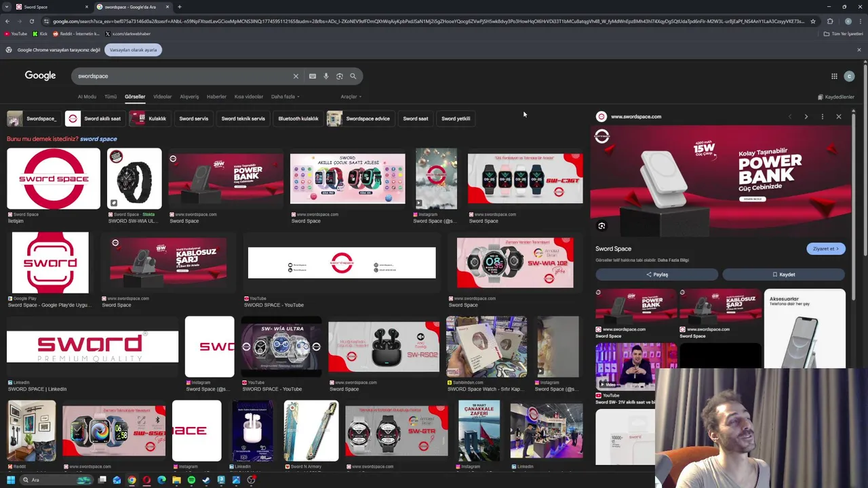Clear the search box with the X icon
This screenshot has height=488, width=868.
coord(296,76)
